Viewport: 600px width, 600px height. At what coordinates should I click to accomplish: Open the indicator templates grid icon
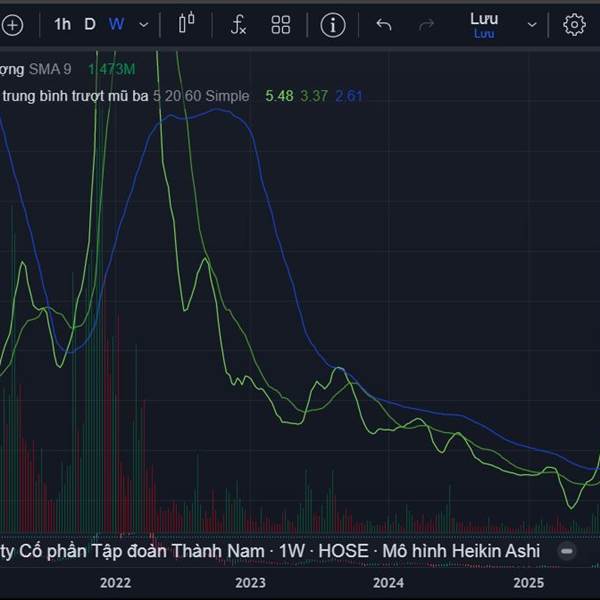coord(281,25)
